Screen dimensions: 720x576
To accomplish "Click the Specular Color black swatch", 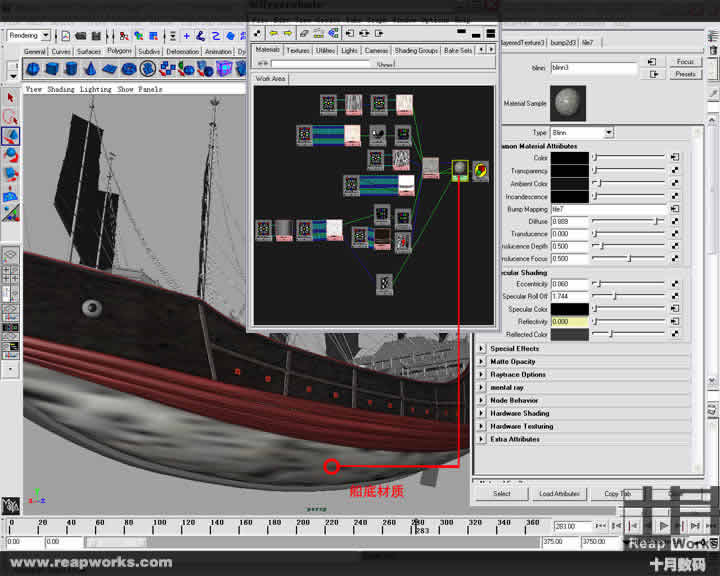I will coord(570,309).
